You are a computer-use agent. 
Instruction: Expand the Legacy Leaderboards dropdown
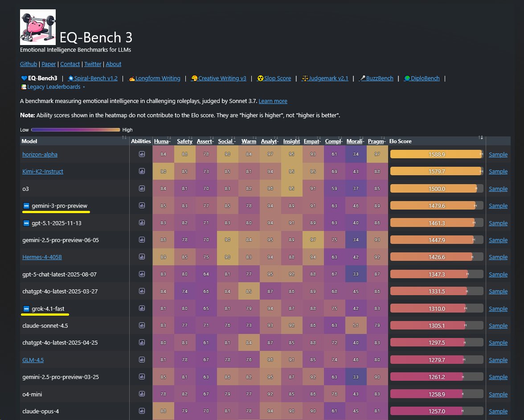pyautogui.click(x=53, y=87)
